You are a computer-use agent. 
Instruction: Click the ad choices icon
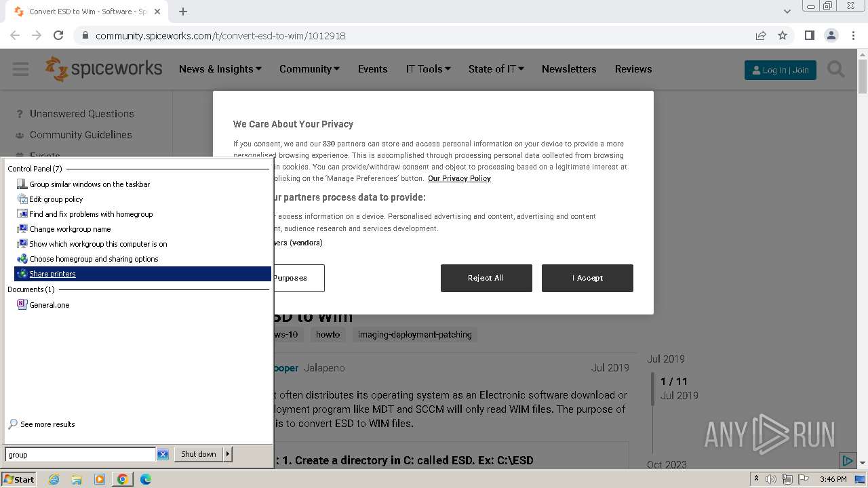847,461
